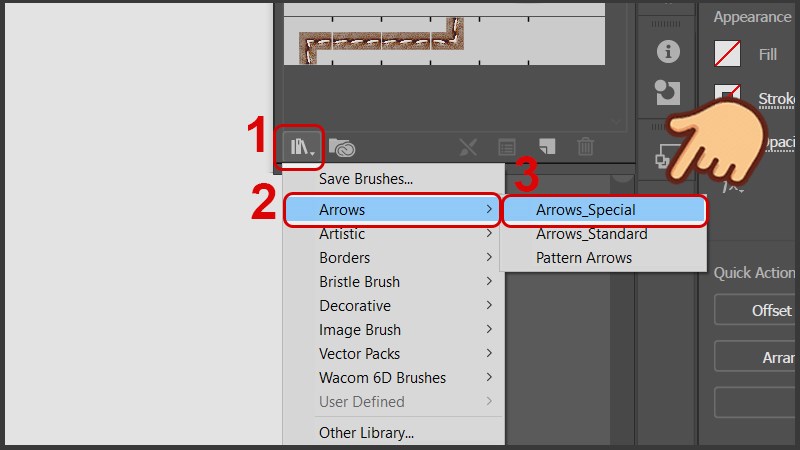Viewport: 800px width, 450px height.
Task: Expand the Decorative brushes submenu
Action: (x=355, y=306)
